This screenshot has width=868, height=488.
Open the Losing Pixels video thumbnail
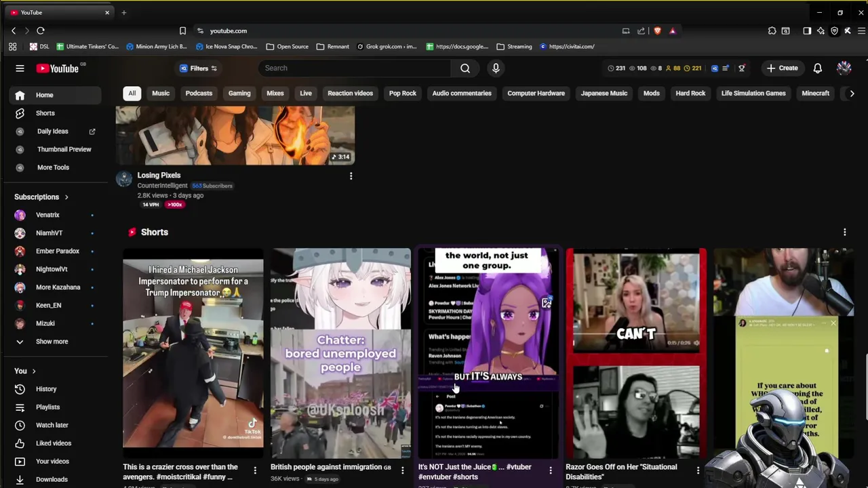click(235, 136)
